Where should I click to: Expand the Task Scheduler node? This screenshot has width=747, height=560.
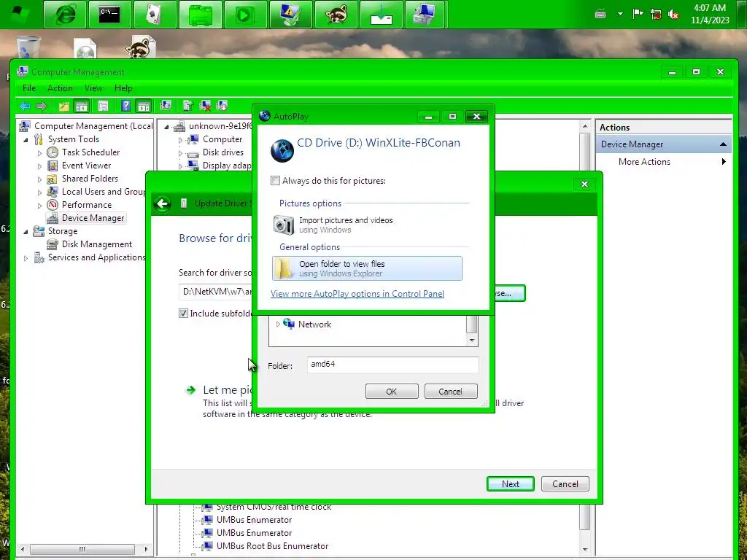coord(39,153)
